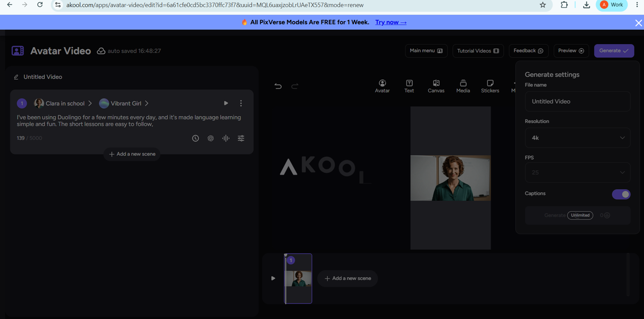Click the audio waveform icon
Viewport: 644px width, 319px height.
tap(226, 138)
